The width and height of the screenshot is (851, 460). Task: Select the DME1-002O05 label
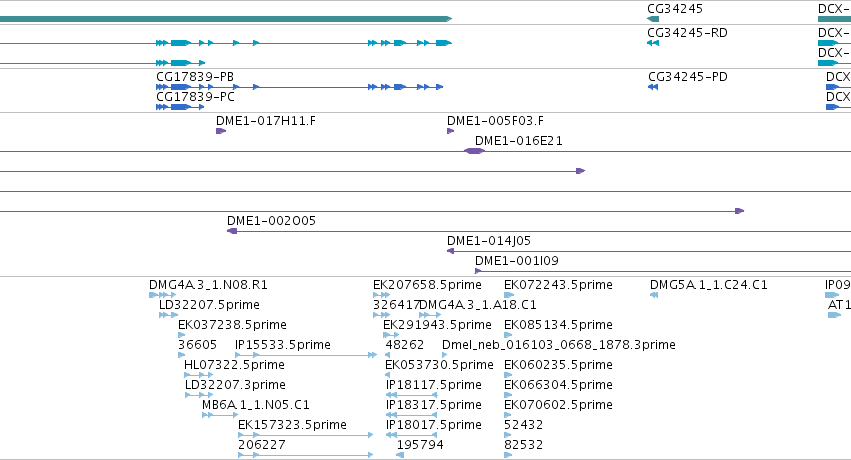(x=271, y=220)
